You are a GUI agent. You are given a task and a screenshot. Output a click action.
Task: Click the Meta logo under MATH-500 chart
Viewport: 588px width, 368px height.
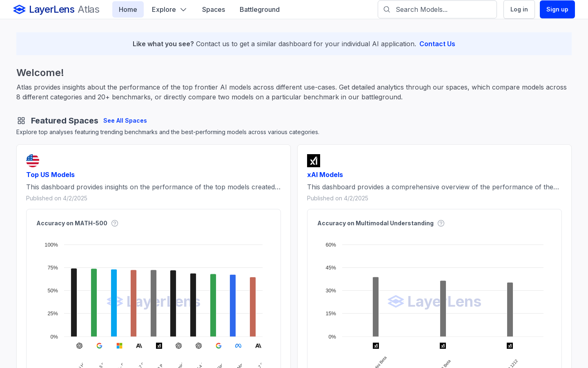point(238,346)
